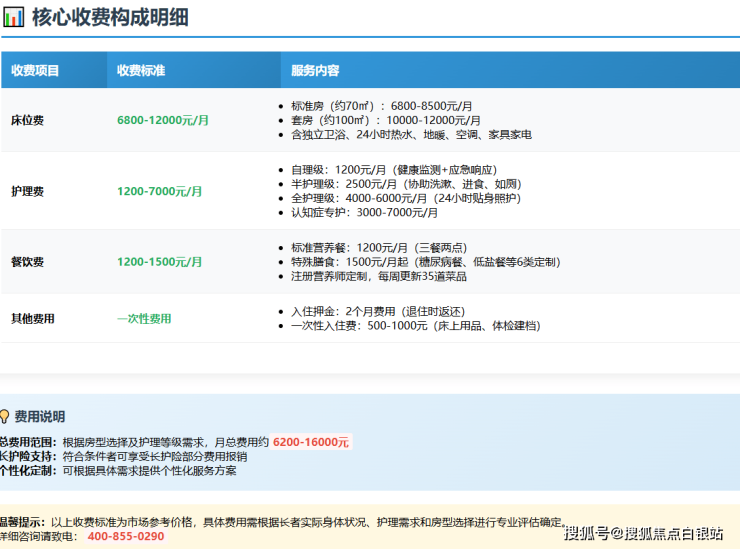Click the highlighted 6200-16000元 total fee
Viewport: 740px width, 549px height.
(x=311, y=442)
